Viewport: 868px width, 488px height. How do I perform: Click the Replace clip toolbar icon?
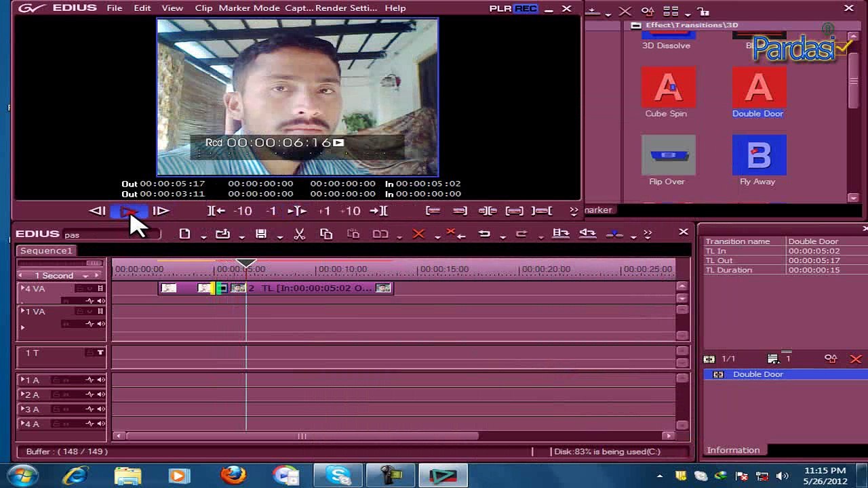coord(380,234)
